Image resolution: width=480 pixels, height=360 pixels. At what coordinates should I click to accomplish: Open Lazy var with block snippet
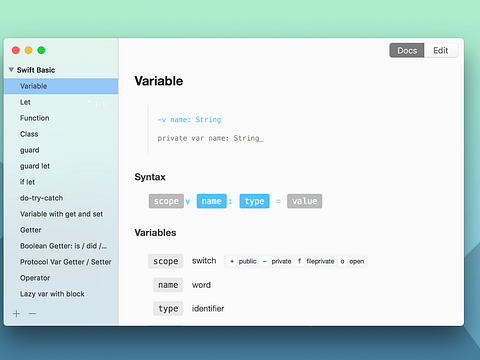61,294
